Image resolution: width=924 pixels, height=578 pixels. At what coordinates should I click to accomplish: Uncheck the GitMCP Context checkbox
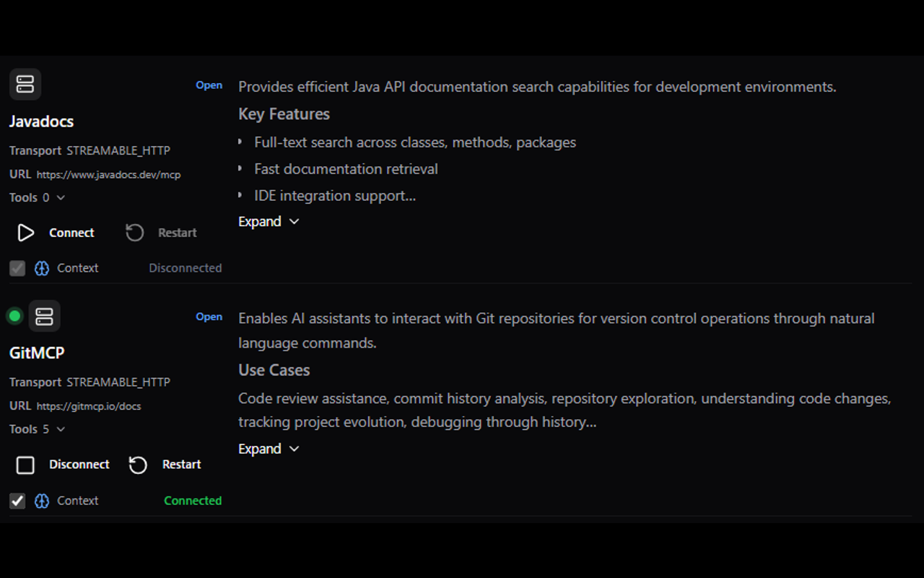click(x=17, y=501)
